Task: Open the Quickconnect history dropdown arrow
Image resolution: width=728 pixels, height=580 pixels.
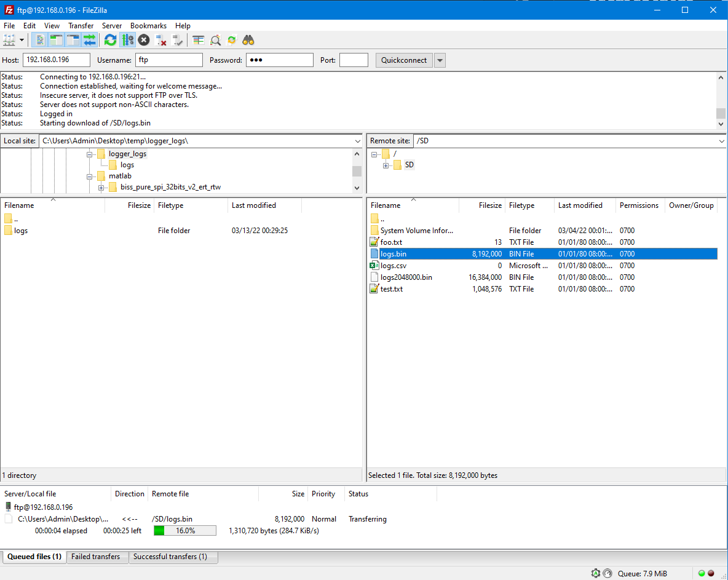Action: [440, 60]
